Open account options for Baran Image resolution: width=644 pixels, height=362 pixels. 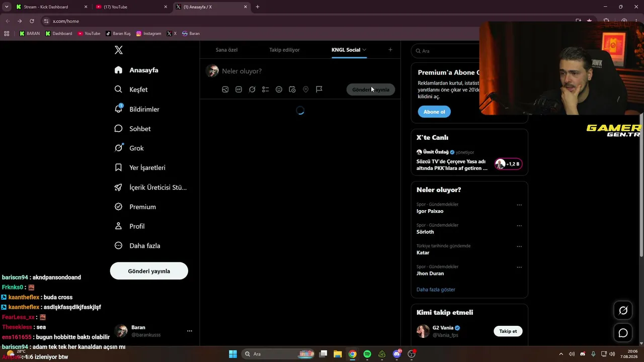(x=190, y=331)
